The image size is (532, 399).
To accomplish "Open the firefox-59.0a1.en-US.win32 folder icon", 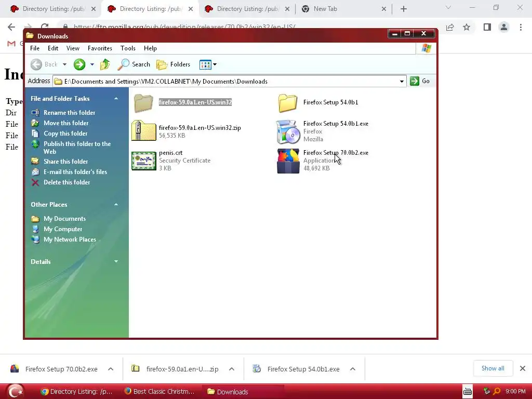I will (x=143, y=103).
